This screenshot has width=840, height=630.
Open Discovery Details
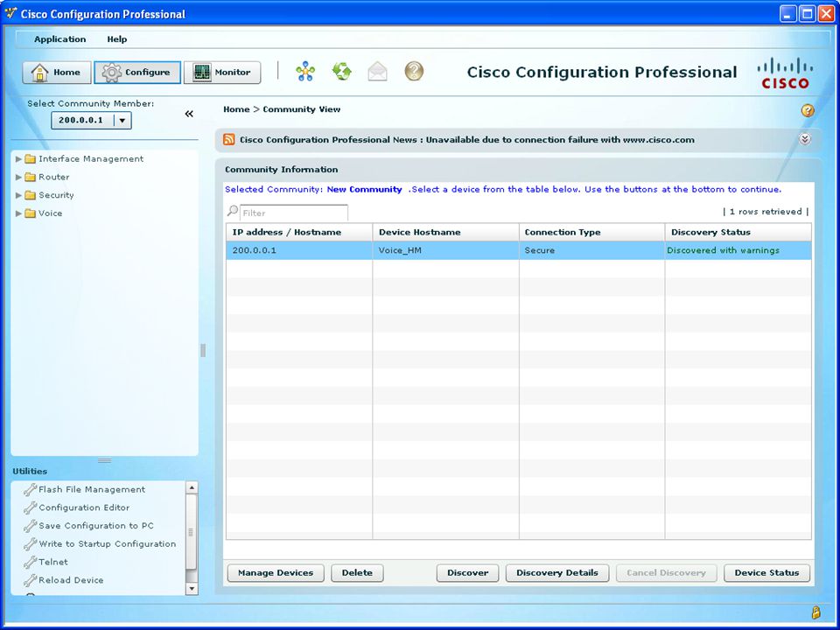pos(557,572)
